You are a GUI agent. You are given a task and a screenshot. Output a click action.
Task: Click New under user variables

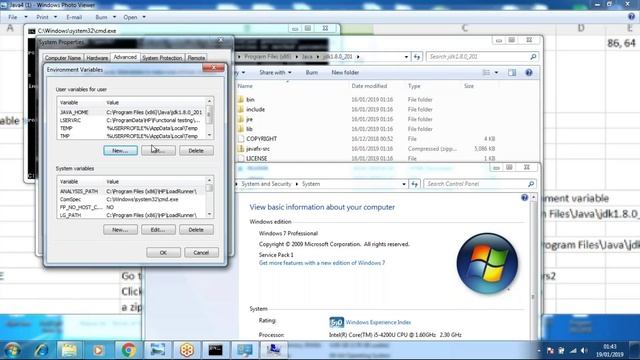[120, 151]
